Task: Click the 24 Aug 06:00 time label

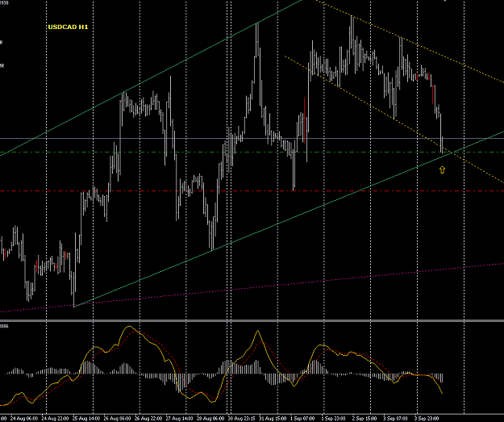Action: [24, 419]
